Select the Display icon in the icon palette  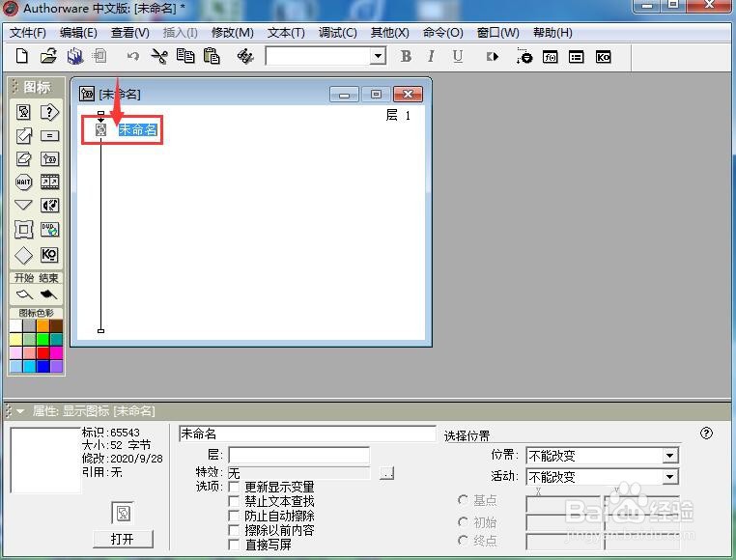click(23, 112)
